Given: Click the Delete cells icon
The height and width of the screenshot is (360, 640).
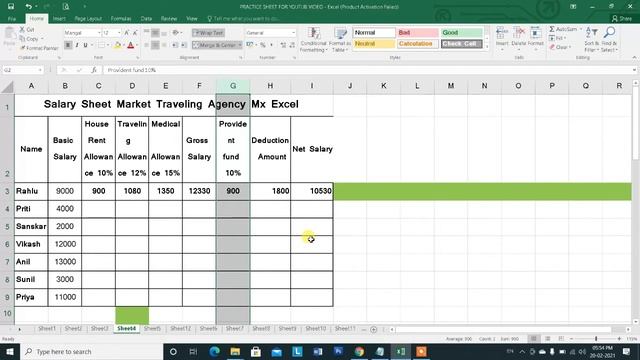Looking at the screenshot, I should click(519, 33).
